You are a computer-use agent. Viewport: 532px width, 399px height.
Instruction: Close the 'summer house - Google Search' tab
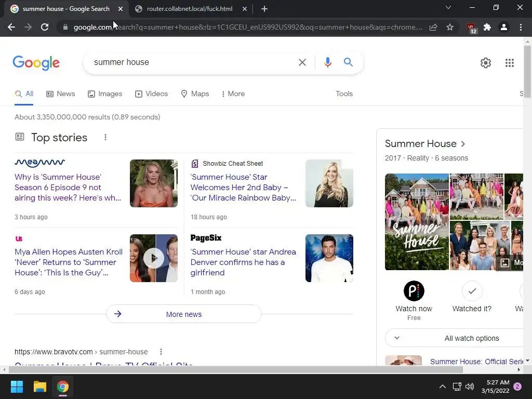[x=121, y=9]
